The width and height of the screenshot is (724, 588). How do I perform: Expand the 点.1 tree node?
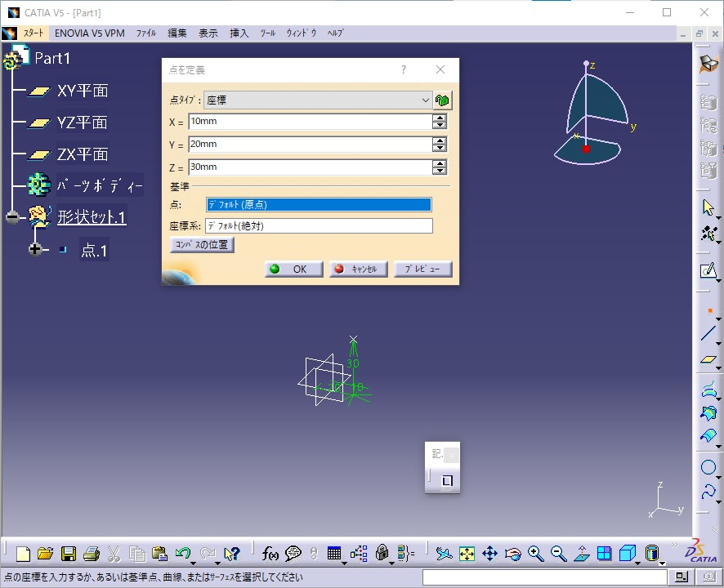point(35,249)
